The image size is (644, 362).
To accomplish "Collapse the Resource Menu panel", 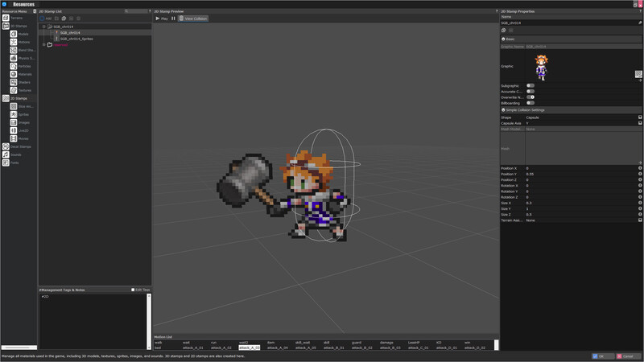I will click(x=35, y=11).
